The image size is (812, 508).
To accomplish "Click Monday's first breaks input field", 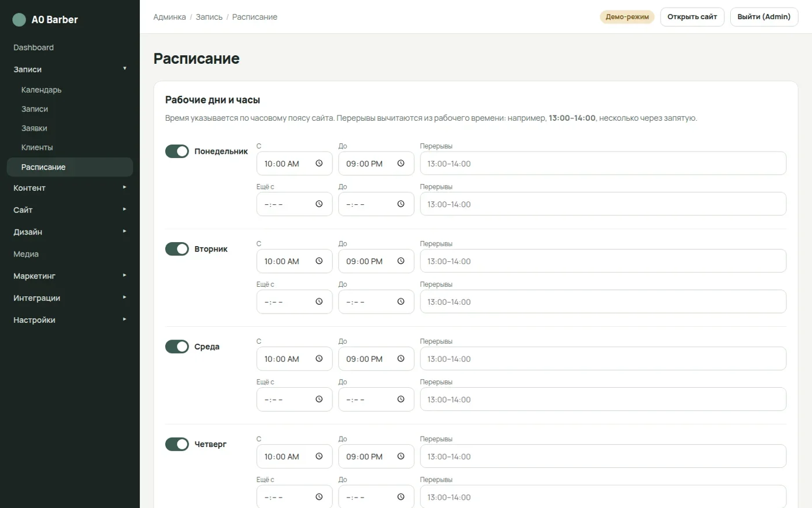I will click(x=603, y=164).
